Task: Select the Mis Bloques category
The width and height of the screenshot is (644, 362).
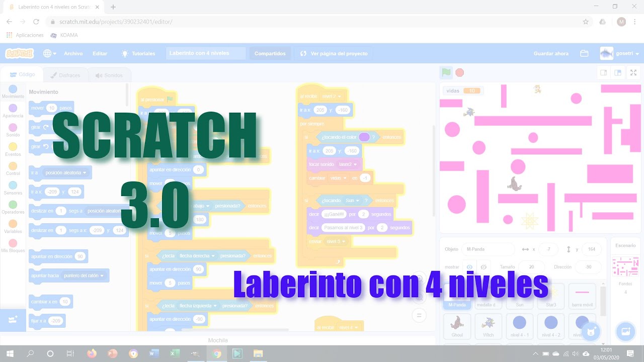Action: click(13, 246)
